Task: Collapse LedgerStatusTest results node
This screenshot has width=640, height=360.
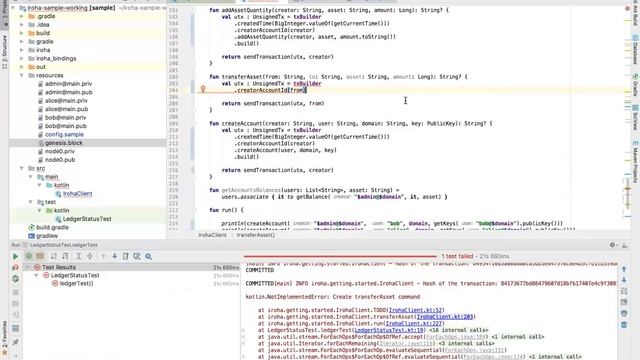Action: click(36, 276)
